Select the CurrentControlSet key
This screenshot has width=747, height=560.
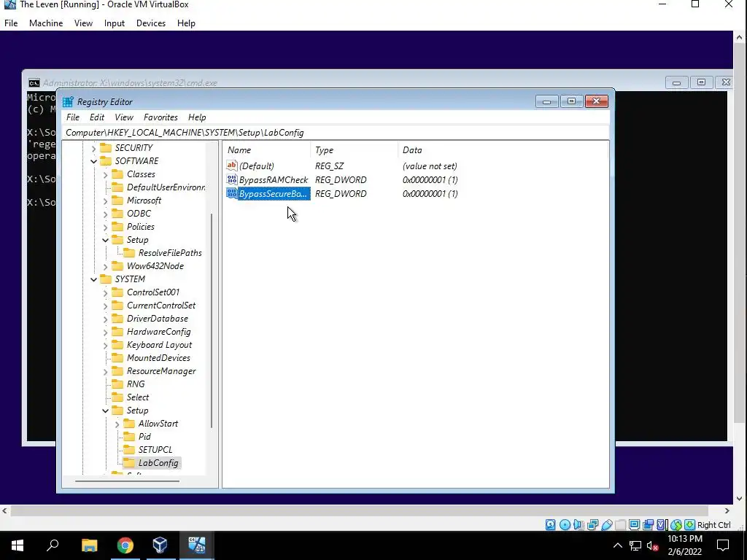[161, 306]
